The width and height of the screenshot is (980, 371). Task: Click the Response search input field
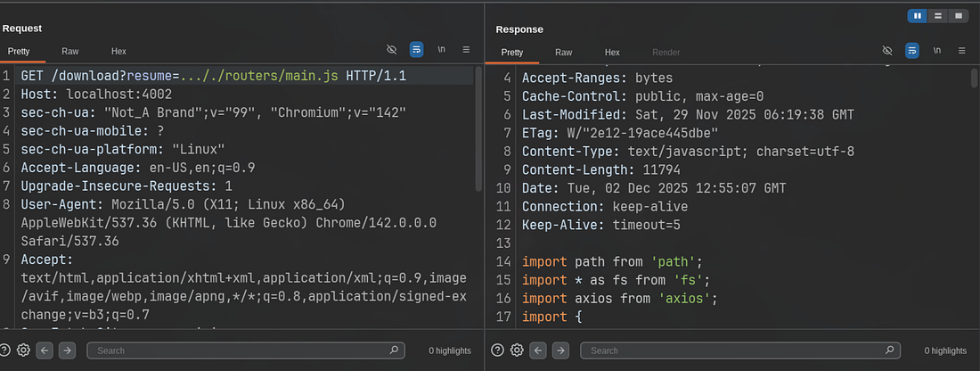click(x=740, y=350)
